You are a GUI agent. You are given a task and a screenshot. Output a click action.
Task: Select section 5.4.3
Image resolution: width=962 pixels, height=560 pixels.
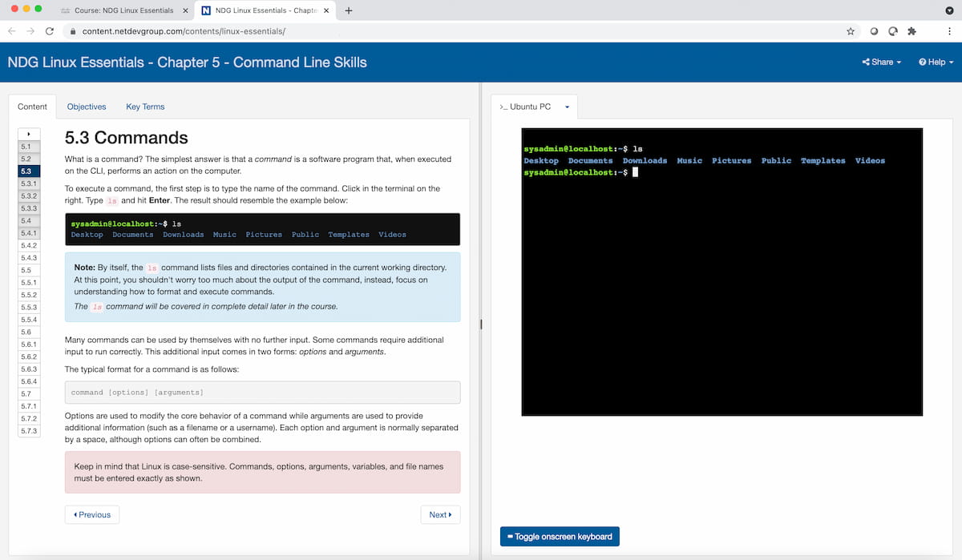click(x=28, y=258)
